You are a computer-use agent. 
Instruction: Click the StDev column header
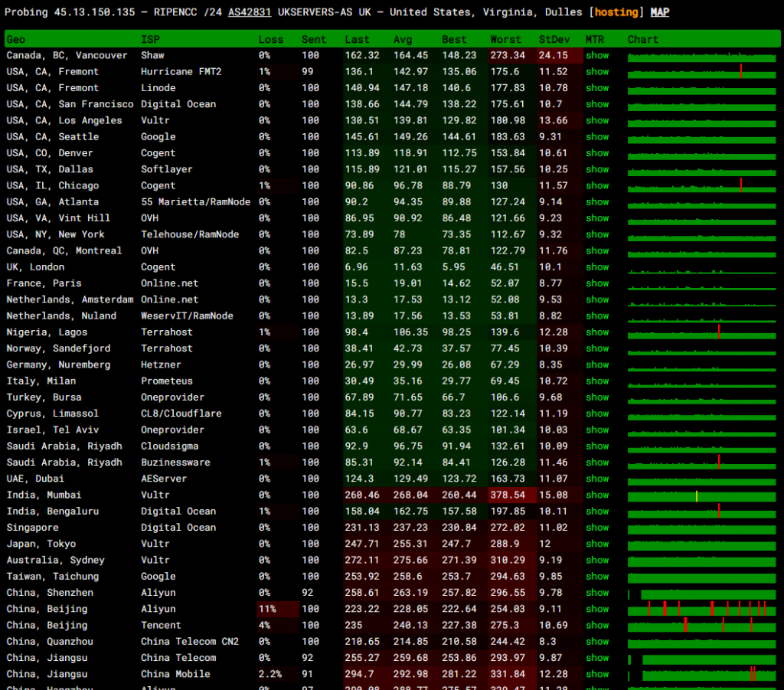click(554, 40)
